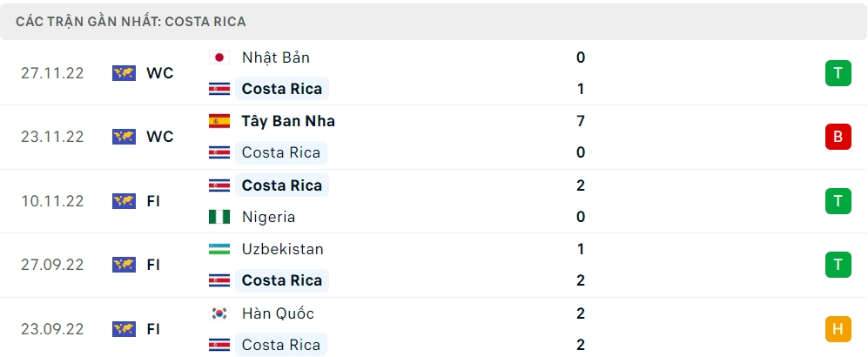
Task: Click the FI label for 10.11.22 match
Action: 153,201
